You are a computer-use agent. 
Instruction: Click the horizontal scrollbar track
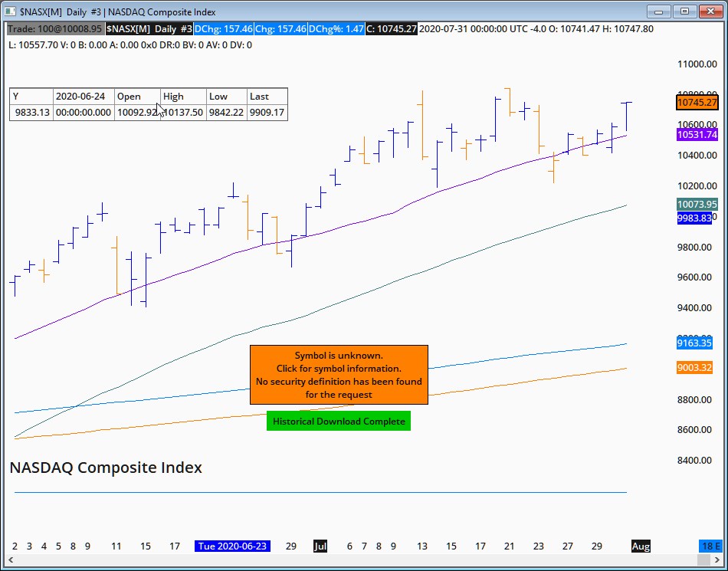(x=363, y=560)
